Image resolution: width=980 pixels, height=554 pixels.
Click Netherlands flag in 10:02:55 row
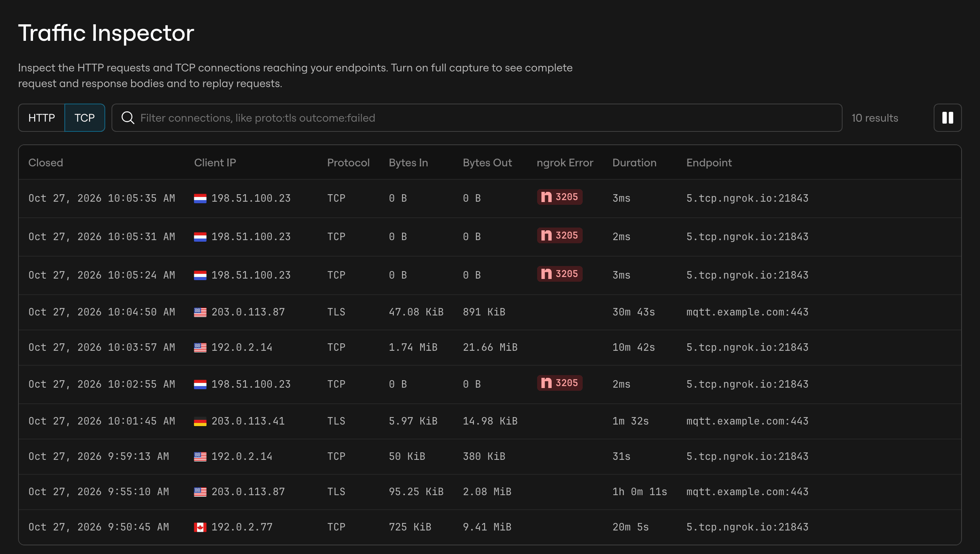[x=200, y=385]
